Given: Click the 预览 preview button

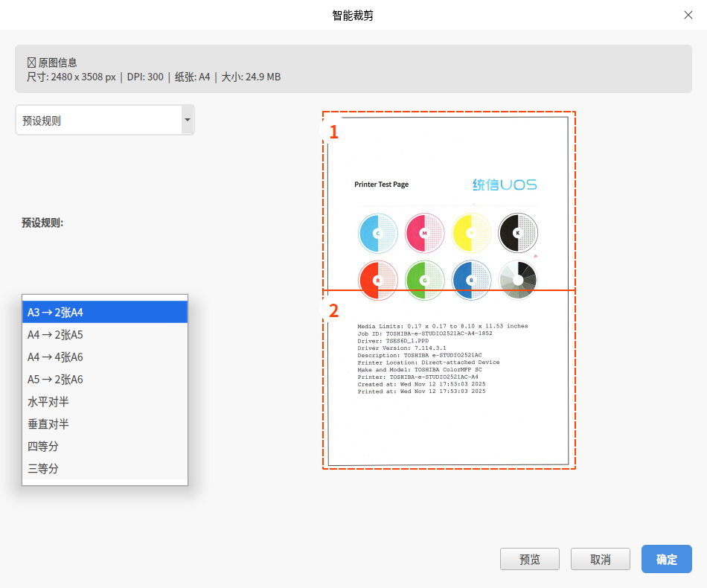Looking at the screenshot, I should coord(530,559).
